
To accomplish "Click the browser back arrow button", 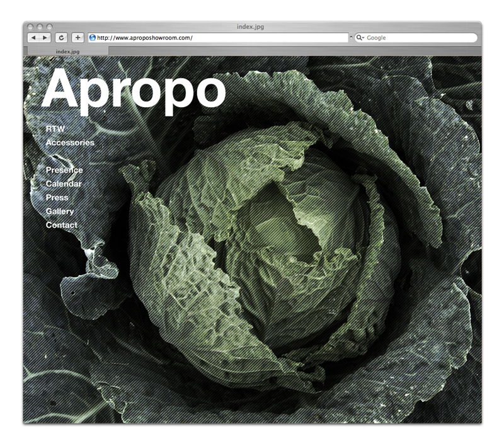I will [33, 38].
